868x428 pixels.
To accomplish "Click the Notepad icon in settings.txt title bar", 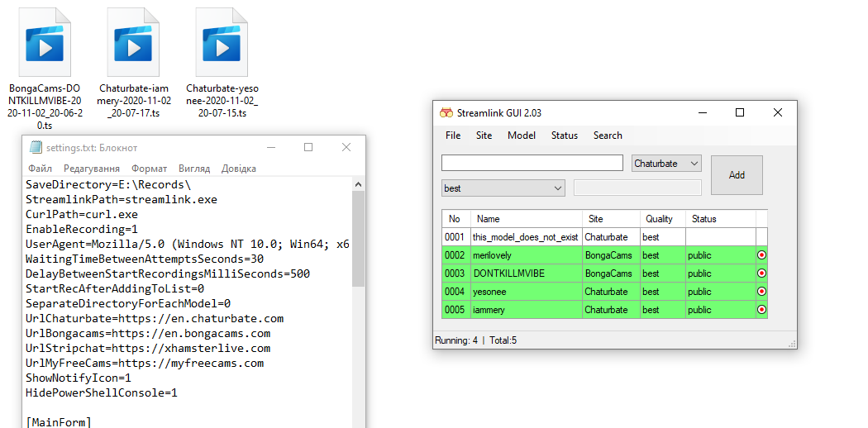I will pos(36,147).
